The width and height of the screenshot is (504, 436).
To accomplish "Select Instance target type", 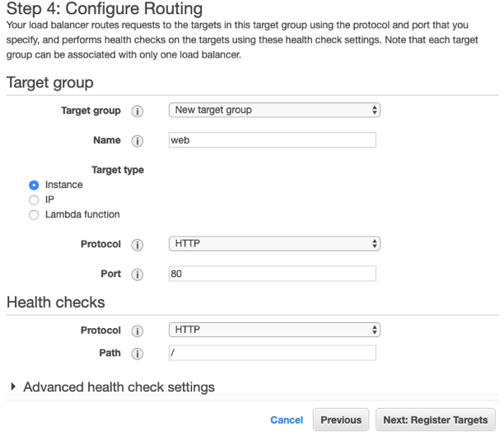I will tap(34, 185).
